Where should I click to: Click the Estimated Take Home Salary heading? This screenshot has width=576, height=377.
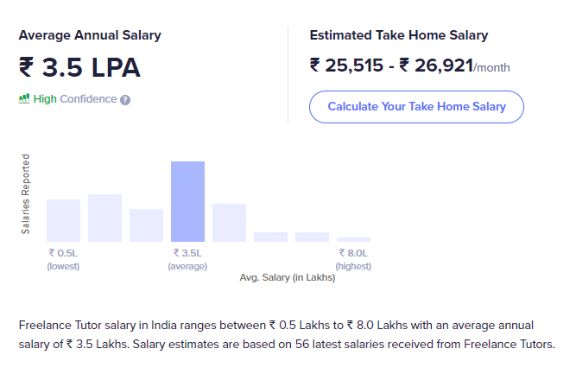pyautogui.click(x=399, y=35)
